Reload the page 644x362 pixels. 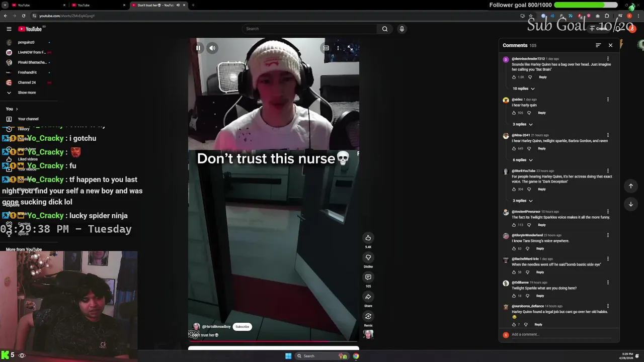(24, 16)
